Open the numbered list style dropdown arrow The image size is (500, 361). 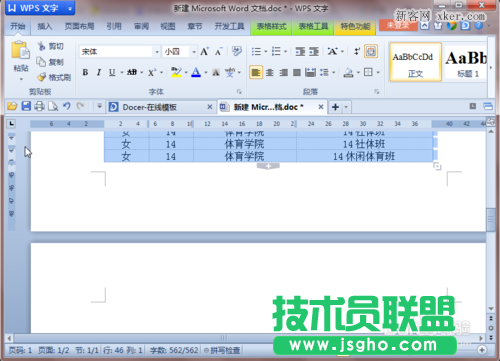[x=286, y=52]
